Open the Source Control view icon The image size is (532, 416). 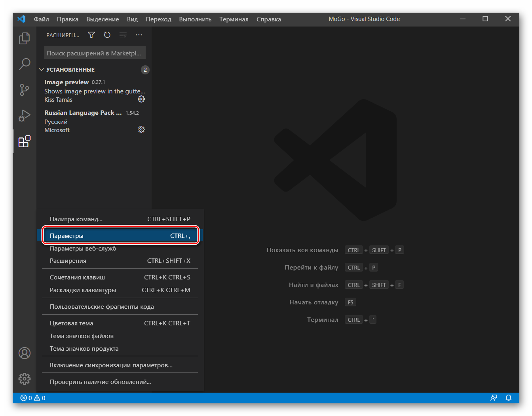(x=25, y=90)
